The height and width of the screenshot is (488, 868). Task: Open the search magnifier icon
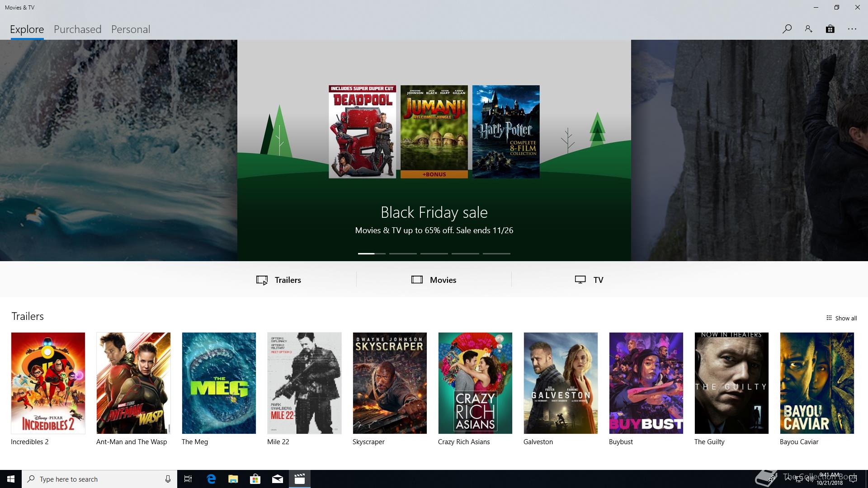787,29
